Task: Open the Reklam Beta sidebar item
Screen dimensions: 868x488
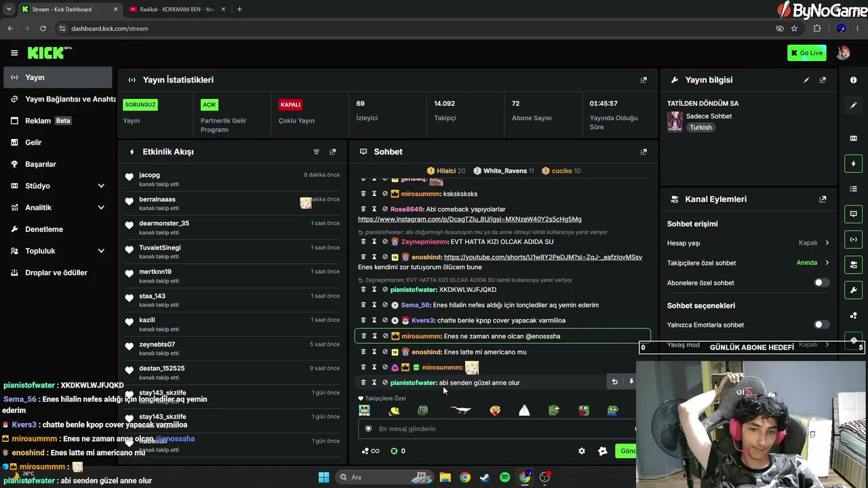Action: pos(58,121)
